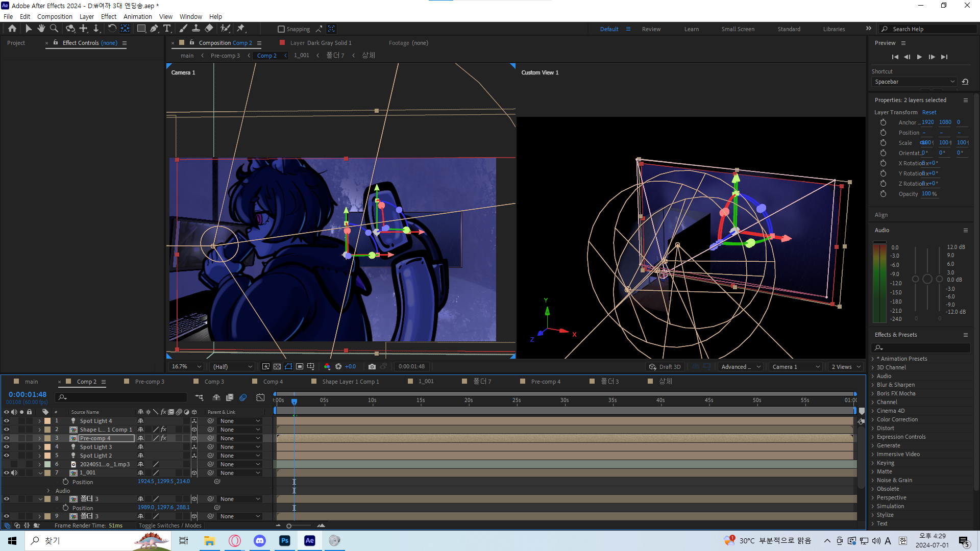Screen dimensions: 980x551
Task: Select the Eraser tool
Action: click(x=209, y=29)
